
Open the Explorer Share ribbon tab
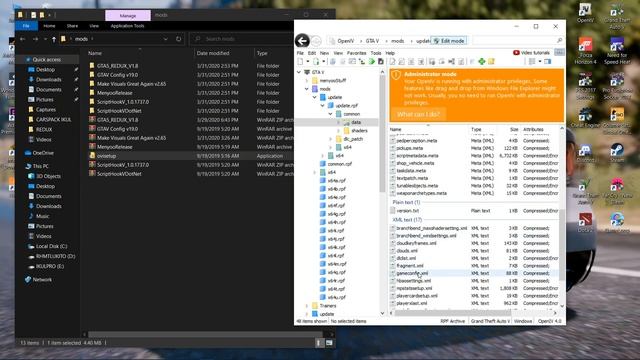point(72,26)
